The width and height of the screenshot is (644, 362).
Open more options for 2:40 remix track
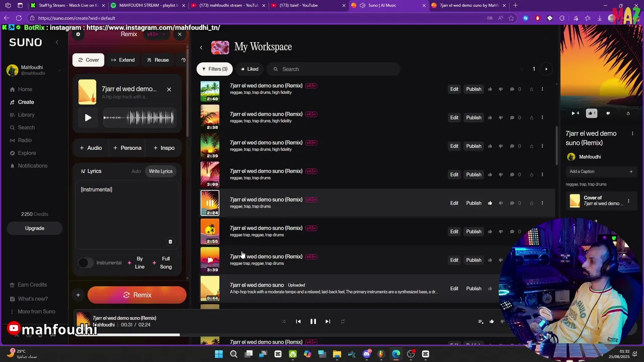(x=542, y=89)
